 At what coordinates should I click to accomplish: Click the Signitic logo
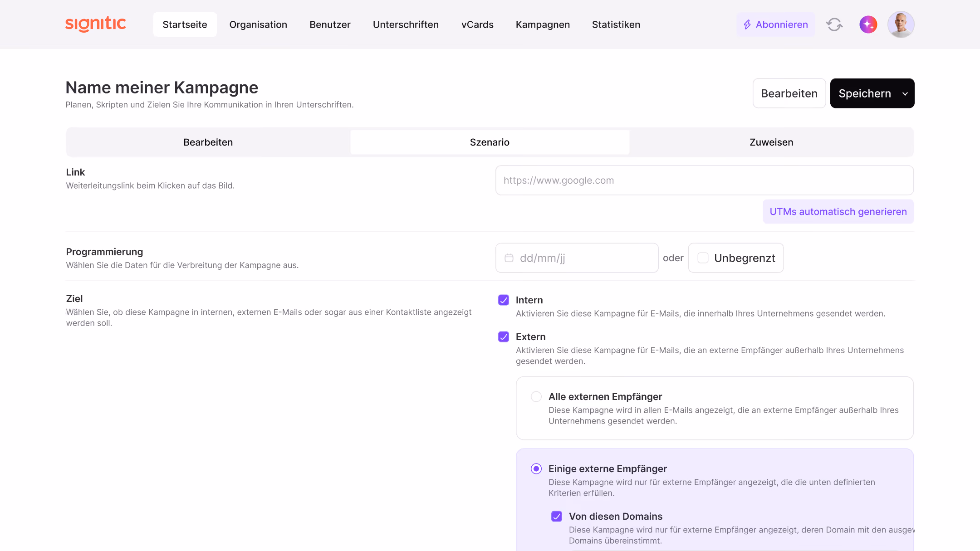point(96,24)
